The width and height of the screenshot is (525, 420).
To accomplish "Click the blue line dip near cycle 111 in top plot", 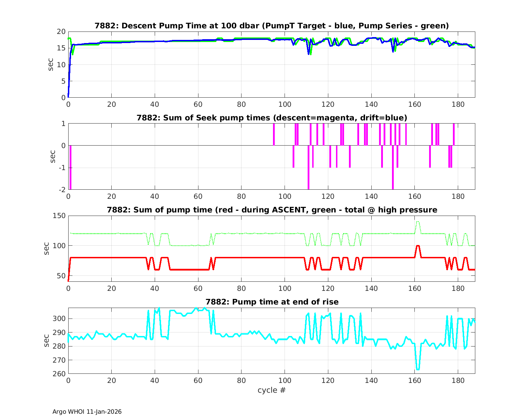I will tap(308, 54).
